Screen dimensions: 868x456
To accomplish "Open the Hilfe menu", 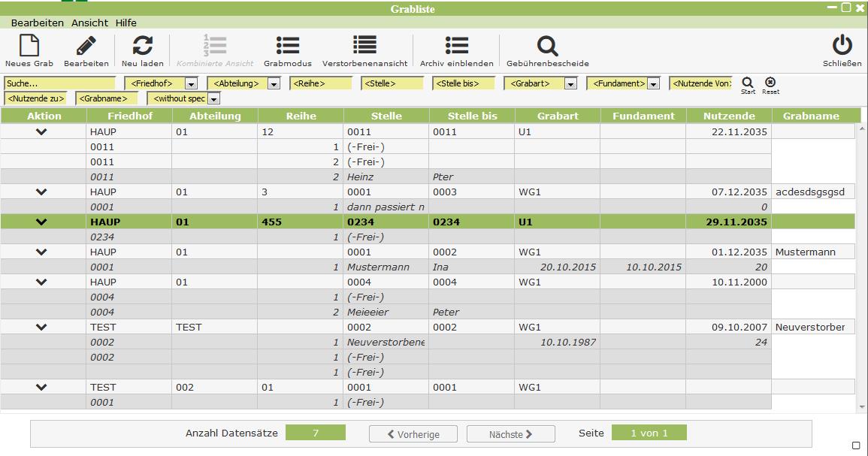I will [126, 23].
